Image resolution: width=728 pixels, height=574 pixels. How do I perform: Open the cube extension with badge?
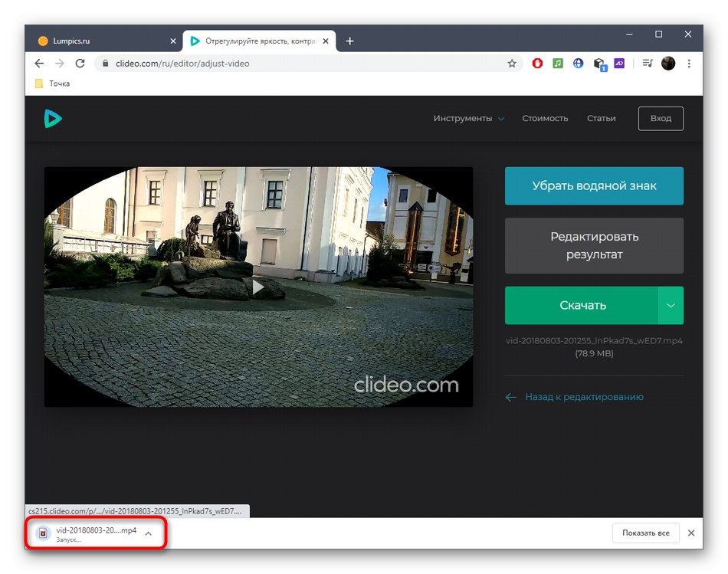599,64
